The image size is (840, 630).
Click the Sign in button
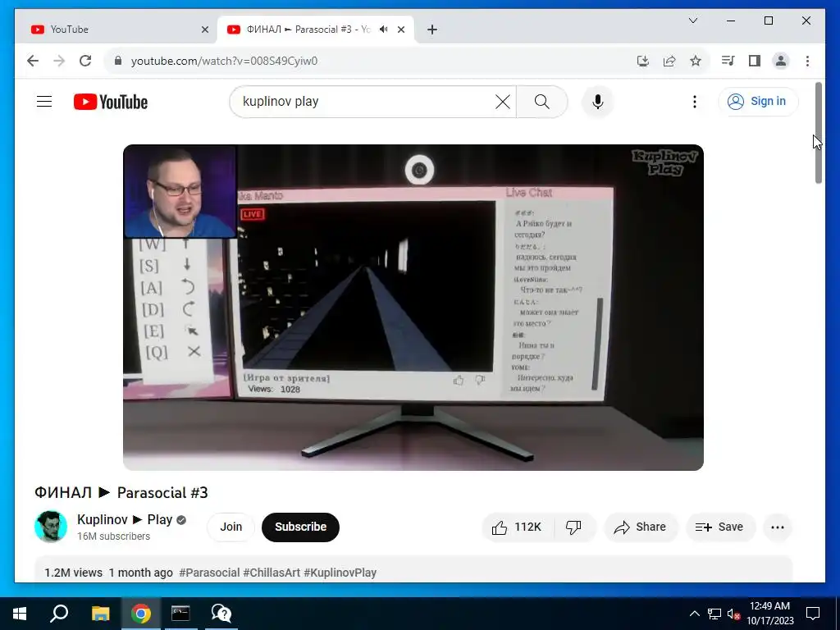tap(758, 101)
